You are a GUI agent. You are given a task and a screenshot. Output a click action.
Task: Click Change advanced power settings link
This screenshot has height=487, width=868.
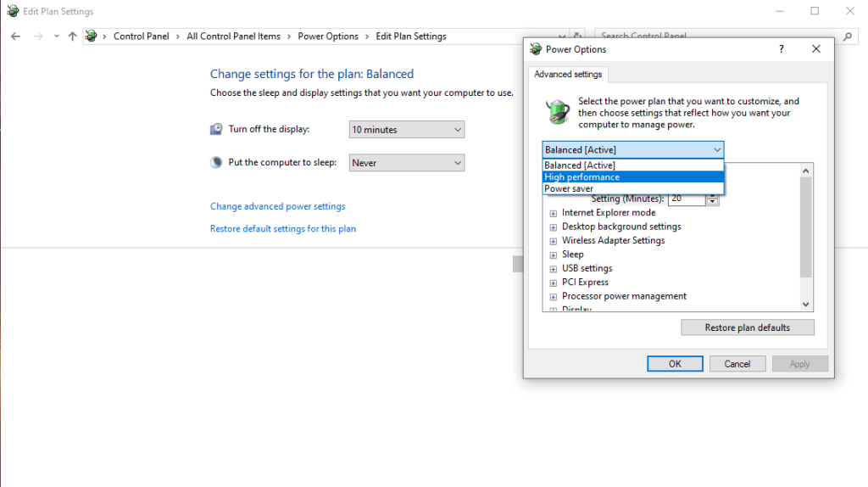point(277,206)
